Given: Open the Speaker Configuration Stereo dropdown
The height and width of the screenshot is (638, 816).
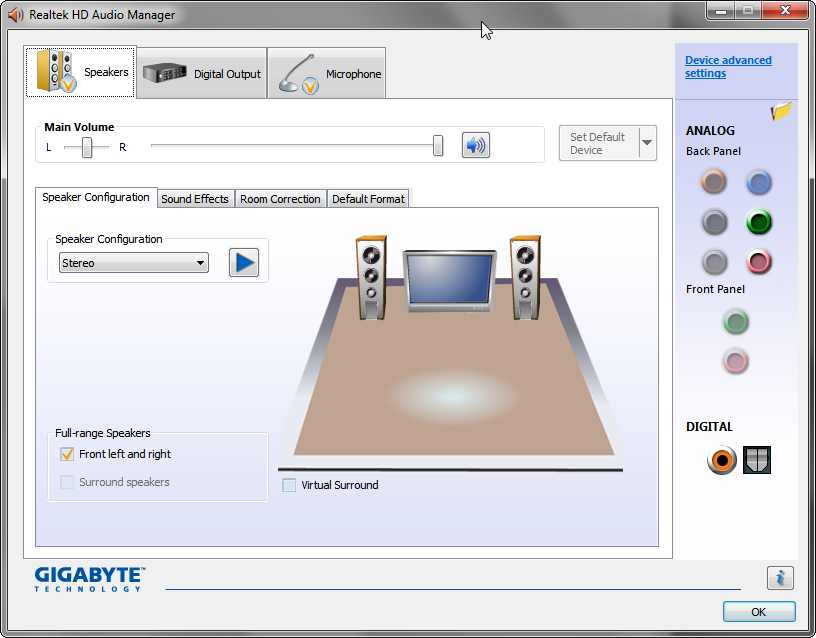Looking at the screenshot, I should 134,263.
